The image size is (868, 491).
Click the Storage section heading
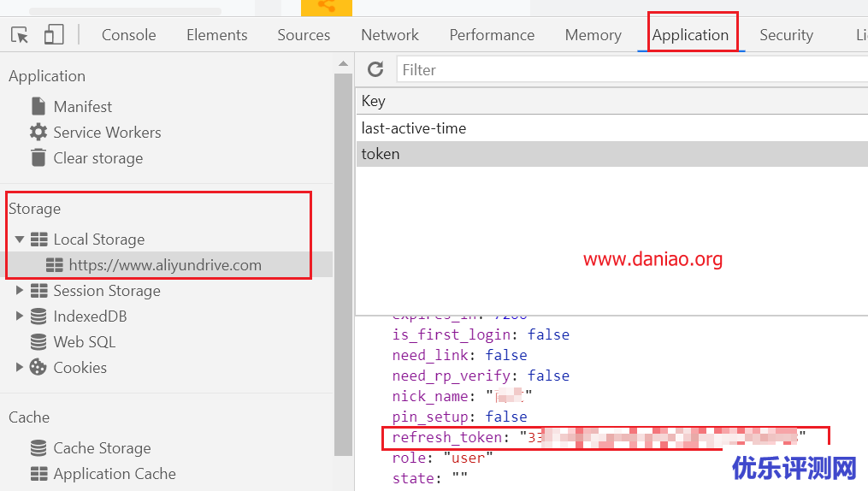(34, 209)
